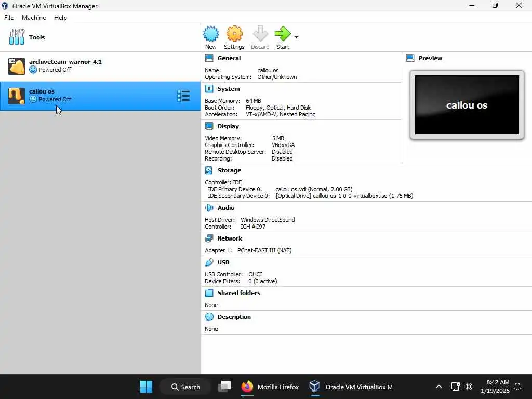Open the Shared folders header link
The image size is (532, 399).
tap(239, 293)
